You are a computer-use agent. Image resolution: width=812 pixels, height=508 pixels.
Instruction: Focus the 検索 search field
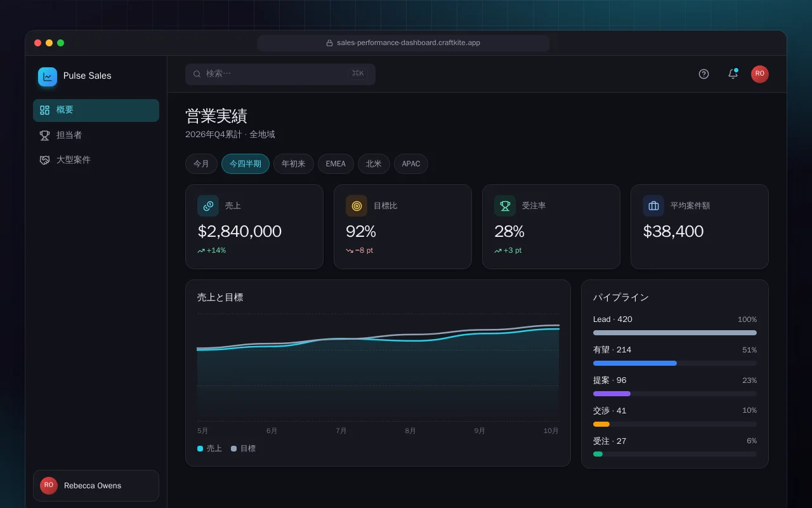pos(280,74)
